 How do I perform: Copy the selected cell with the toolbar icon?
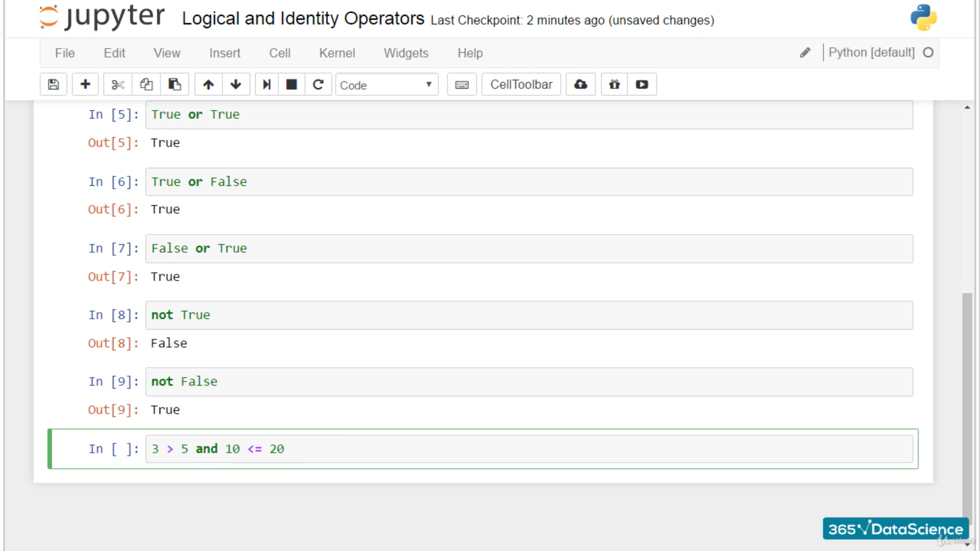[146, 85]
